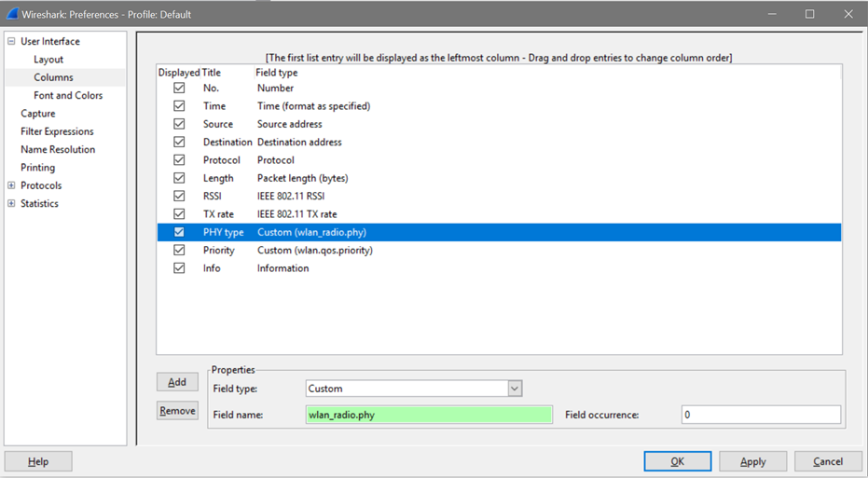This screenshot has height=478, width=868.
Task: Toggle the Length column displayed checkbox
Action: [179, 178]
